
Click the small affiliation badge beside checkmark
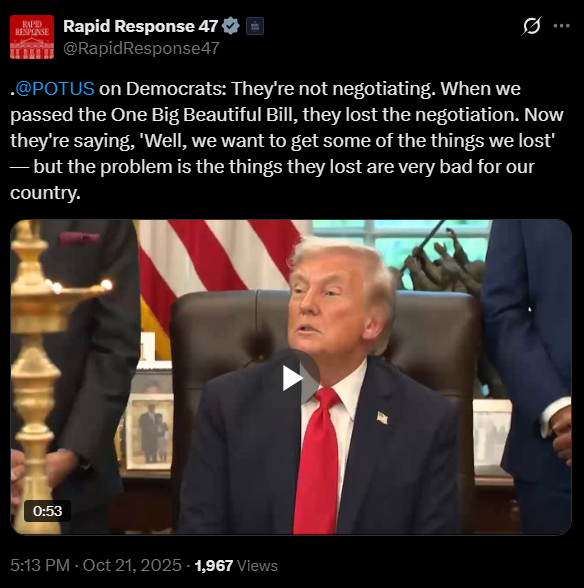[255, 26]
